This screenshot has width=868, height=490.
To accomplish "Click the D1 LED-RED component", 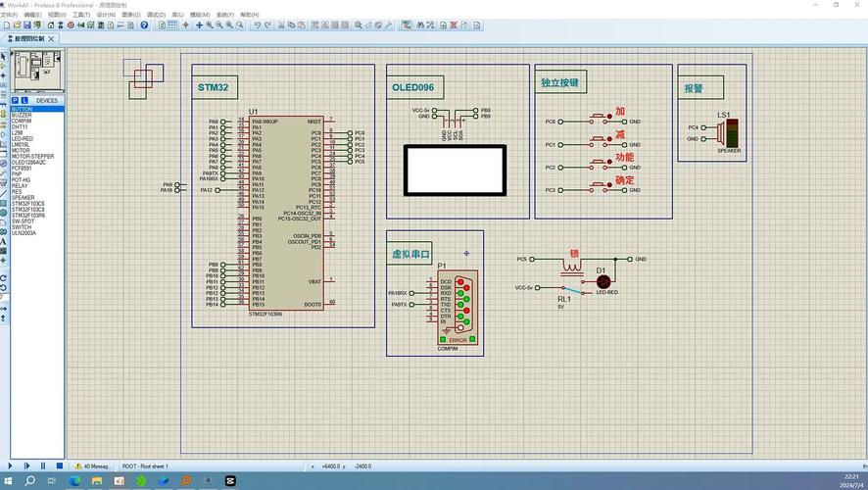I will tap(603, 281).
